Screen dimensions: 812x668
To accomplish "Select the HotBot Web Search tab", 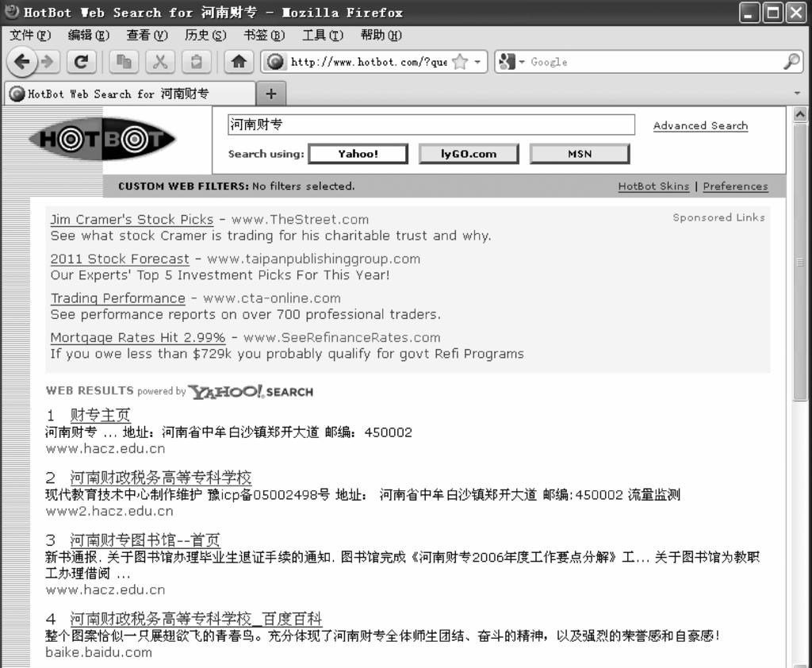I will click(129, 94).
